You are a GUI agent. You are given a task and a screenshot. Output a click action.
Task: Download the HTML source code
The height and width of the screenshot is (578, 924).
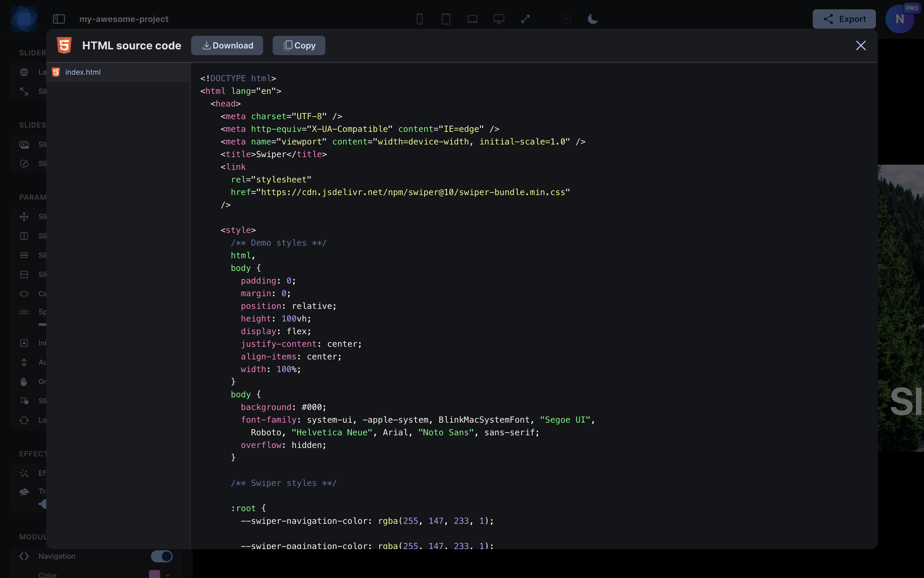[227, 45]
